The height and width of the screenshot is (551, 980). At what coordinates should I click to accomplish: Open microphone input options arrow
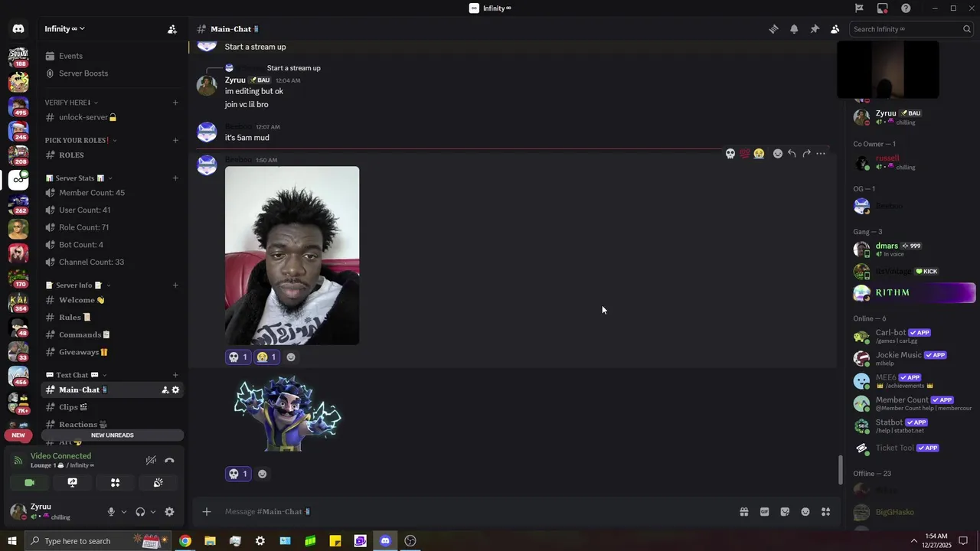123,512
